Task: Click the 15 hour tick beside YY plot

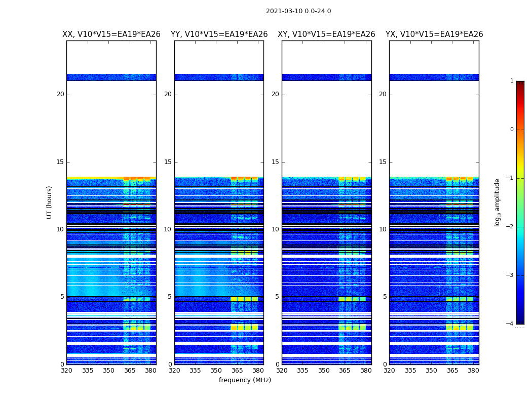Action: [168, 162]
